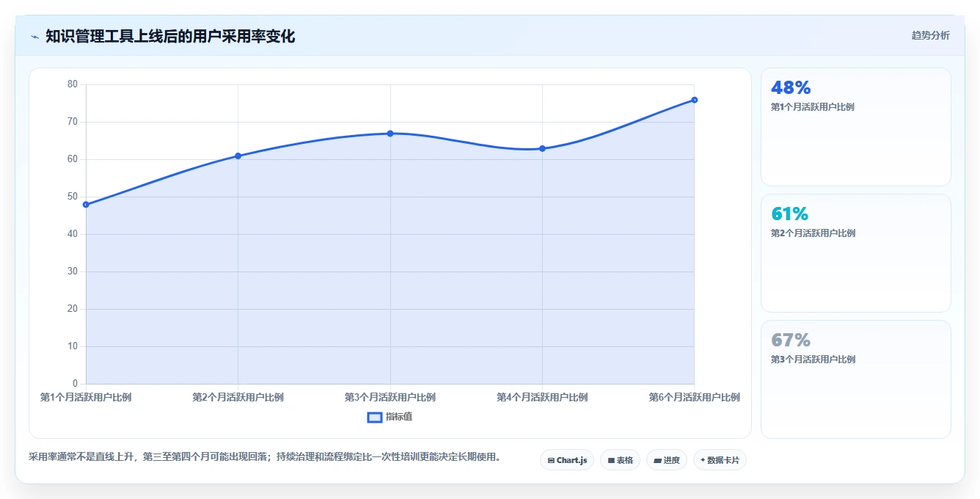Click the y-axis value 10

72,346
